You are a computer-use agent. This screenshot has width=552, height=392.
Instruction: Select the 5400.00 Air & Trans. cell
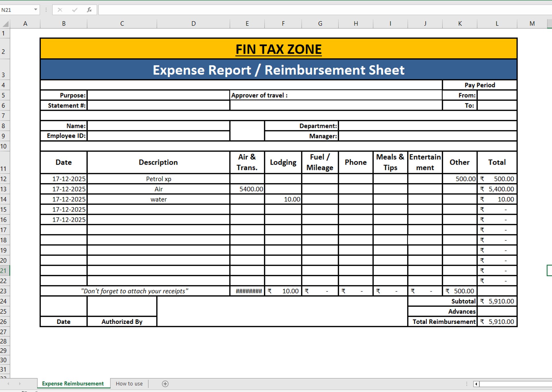247,189
